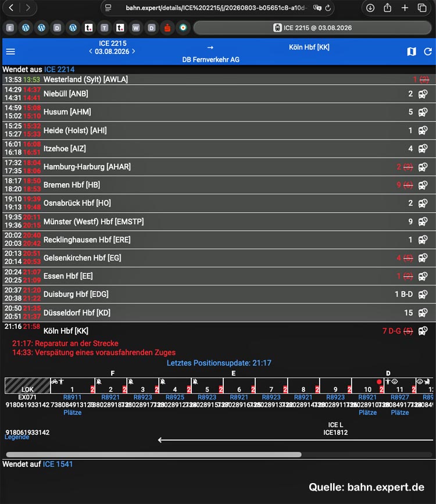Open the gray E favorite tab
Image resolution: width=436 pixels, height=504 pixels.
coord(10,28)
